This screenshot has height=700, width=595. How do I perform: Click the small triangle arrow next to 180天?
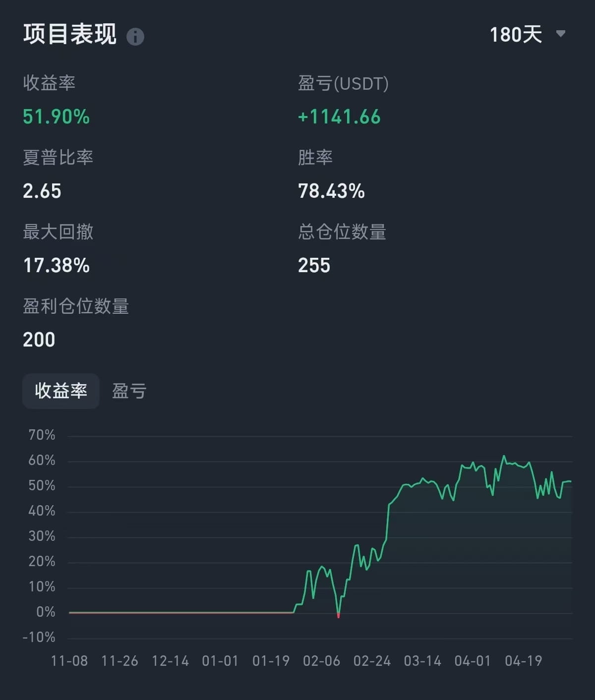pos(561,34)
